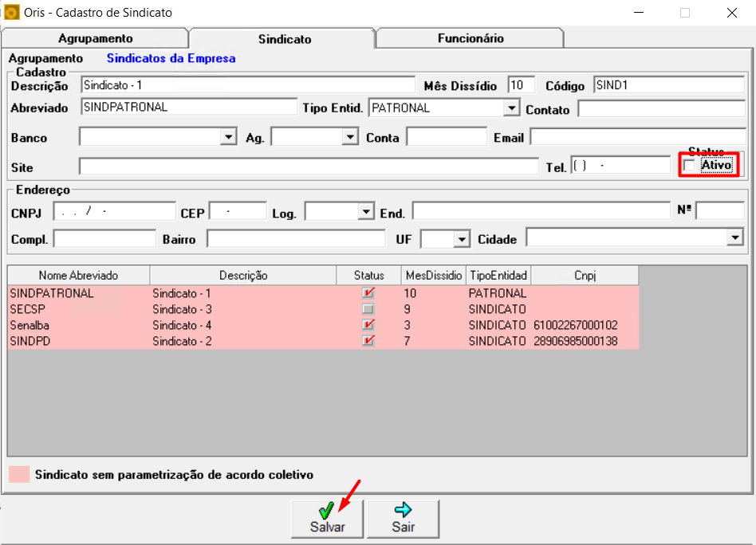Image resolution: width=756 pixels, height=545 pixels.
Task: Click the Sindicatos da Empresa link
Action: tap(171, 58)
